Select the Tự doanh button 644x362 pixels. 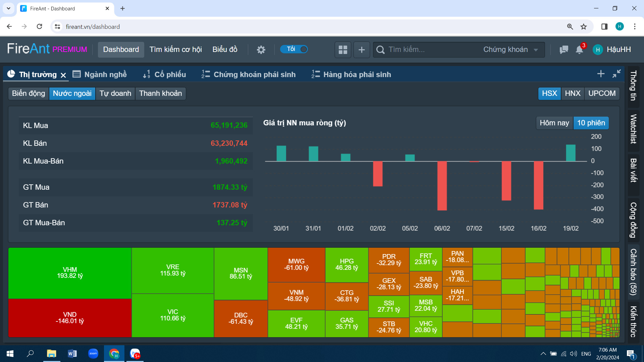pos(115,93)
